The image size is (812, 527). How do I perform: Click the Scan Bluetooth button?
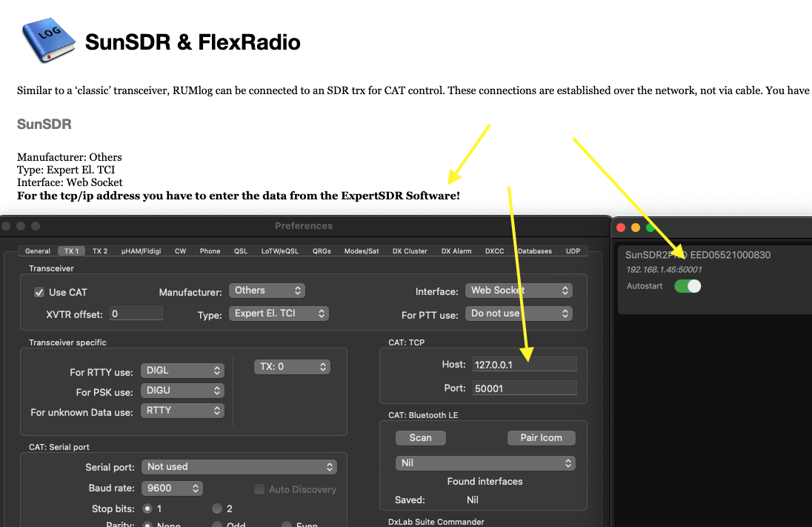(421, 438)
